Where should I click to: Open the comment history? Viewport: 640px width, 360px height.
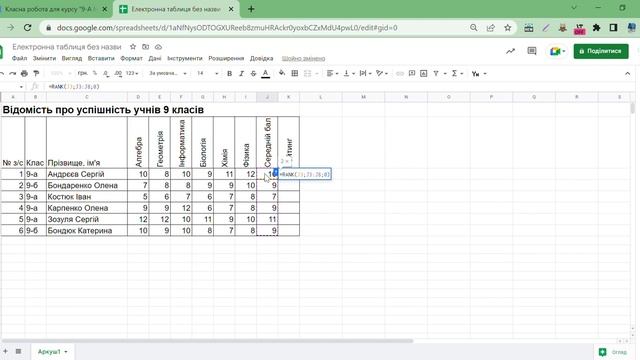[x=532, y=51]
